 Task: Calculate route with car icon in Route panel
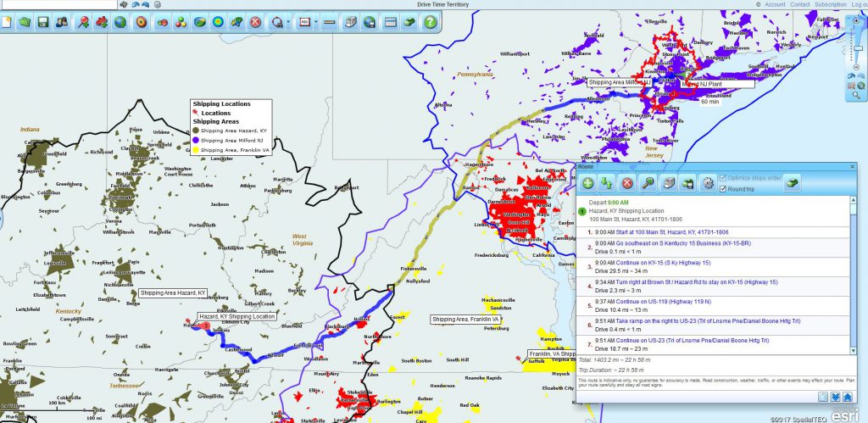[x=793, y=183]
